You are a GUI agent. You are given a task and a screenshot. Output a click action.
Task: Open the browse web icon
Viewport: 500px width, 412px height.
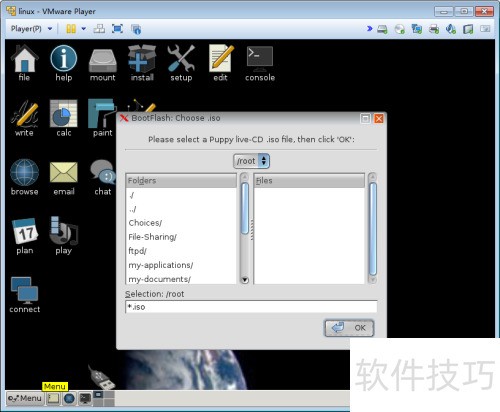[x=24, y=177]
